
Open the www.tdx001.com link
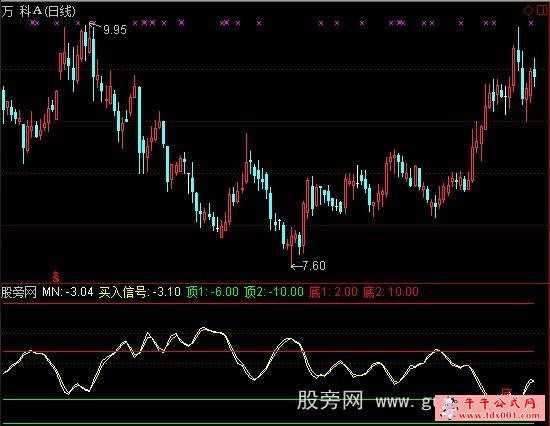point(499,416)
